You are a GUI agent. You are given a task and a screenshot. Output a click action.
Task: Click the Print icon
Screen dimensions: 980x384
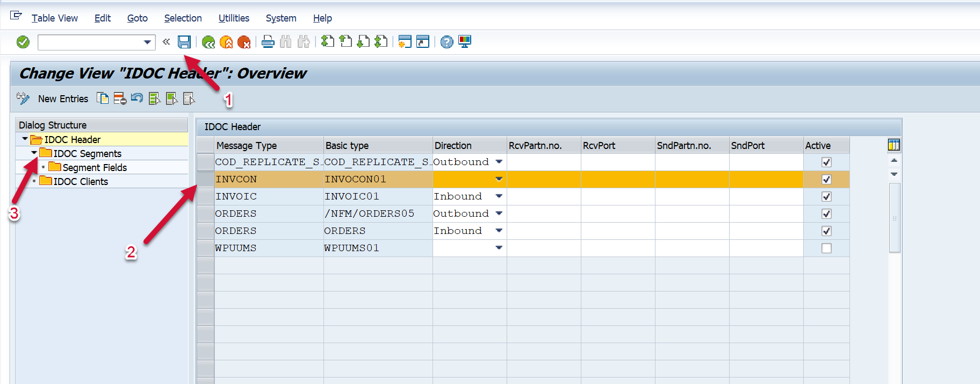tap(268, 42)
